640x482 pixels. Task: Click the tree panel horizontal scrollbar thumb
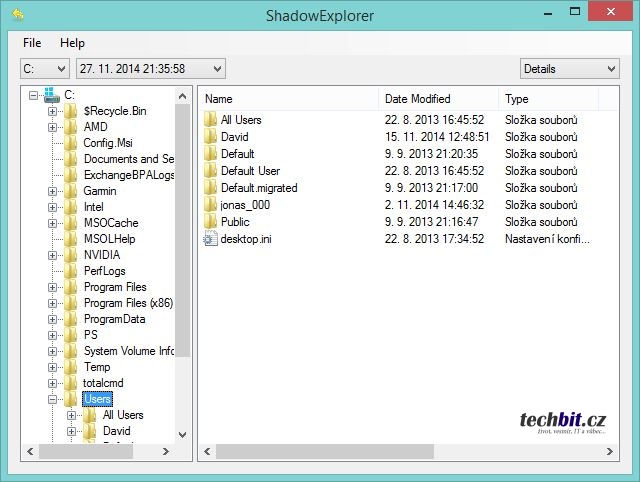coord(86,451)
